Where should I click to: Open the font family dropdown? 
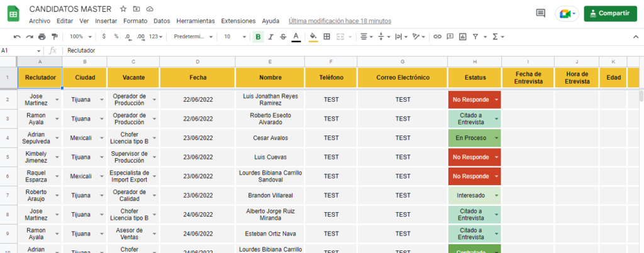[x=193, y=37]
